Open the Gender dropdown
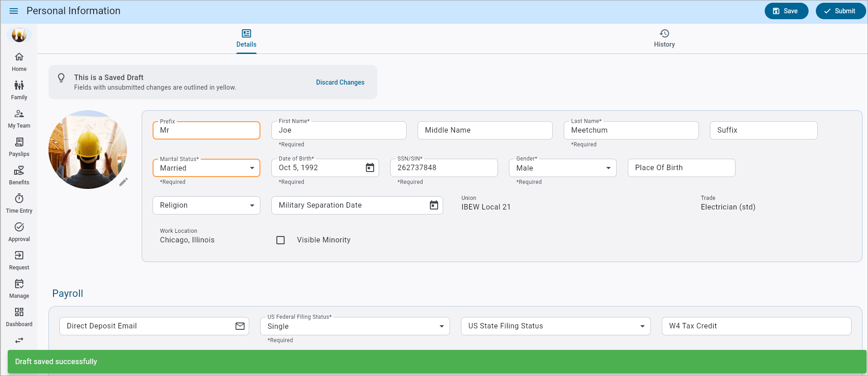868x376 pixels. (x=608, y=168)
